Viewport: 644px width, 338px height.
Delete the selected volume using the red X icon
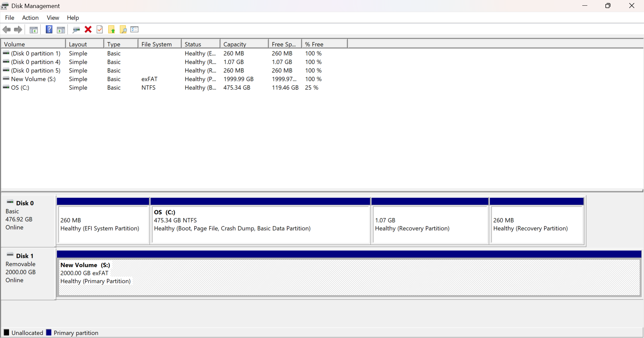(88, 29)
